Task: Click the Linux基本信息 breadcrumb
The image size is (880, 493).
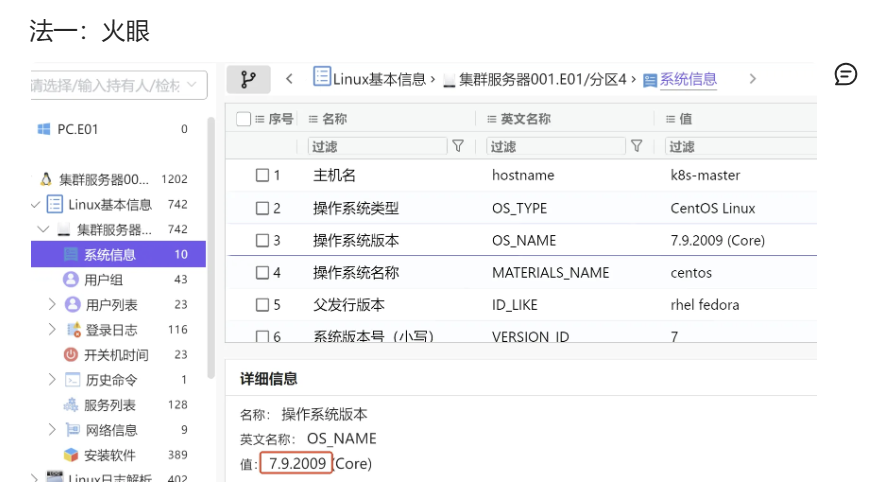Action: click(x=370, y=79)
